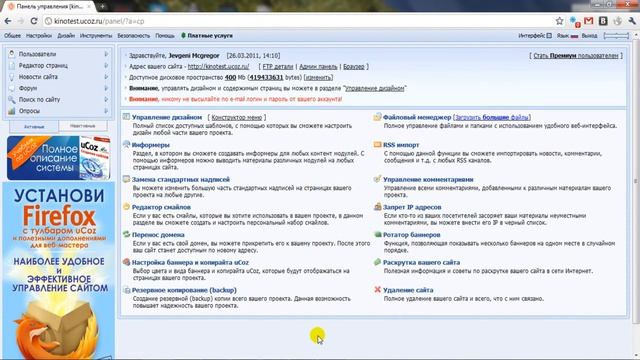640x360 pixels.
Task: Open the Безопасность menu
Action: (133, 36)
